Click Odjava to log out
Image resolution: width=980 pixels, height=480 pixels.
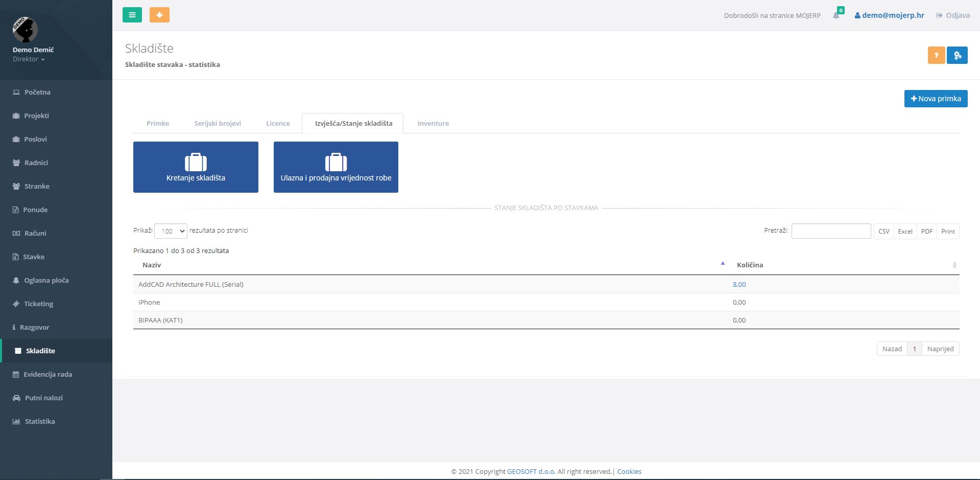[x=953, y=15]
